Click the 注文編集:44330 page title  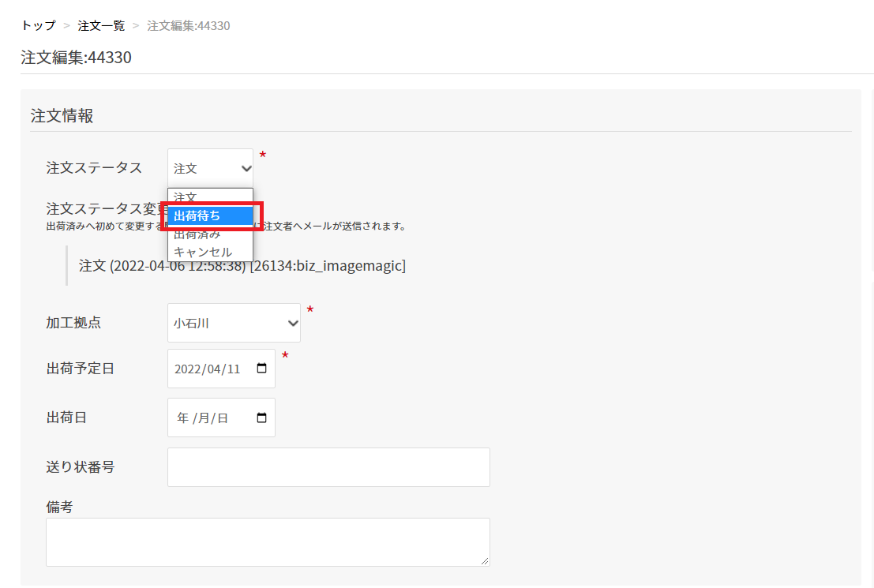click(x=77, y=58)
